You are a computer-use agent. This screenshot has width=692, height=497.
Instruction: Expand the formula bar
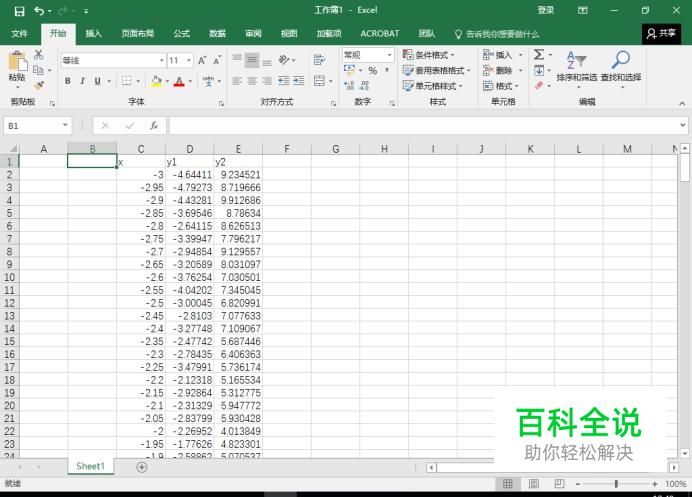[682, 126]
